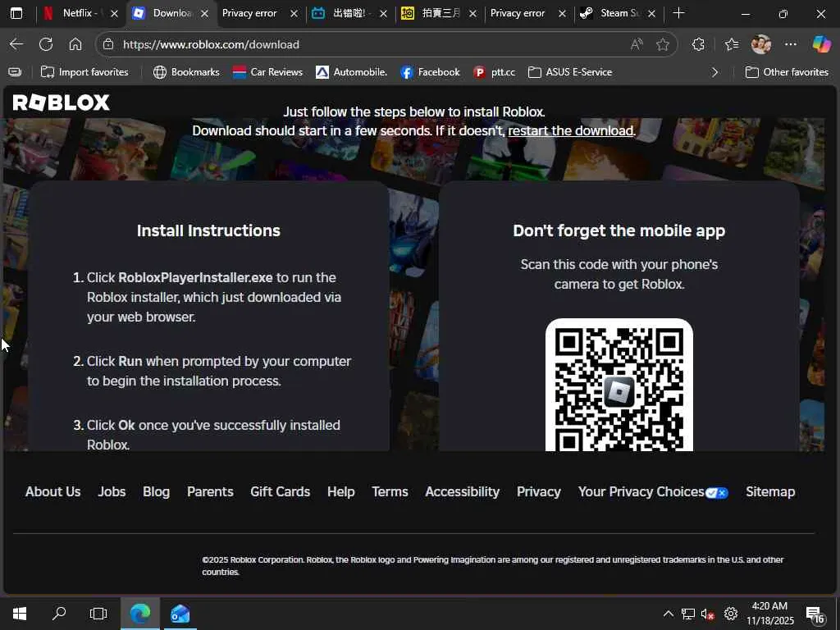The width and height of the screenshot is (840, 630).
Task: Open the Car Reviews bookmark
Action: tap(267, 72)
